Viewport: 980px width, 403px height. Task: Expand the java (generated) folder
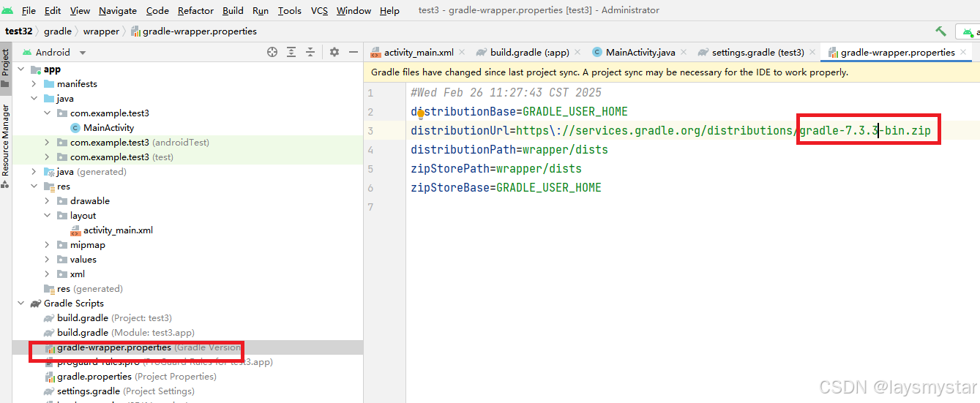(34, 172)
